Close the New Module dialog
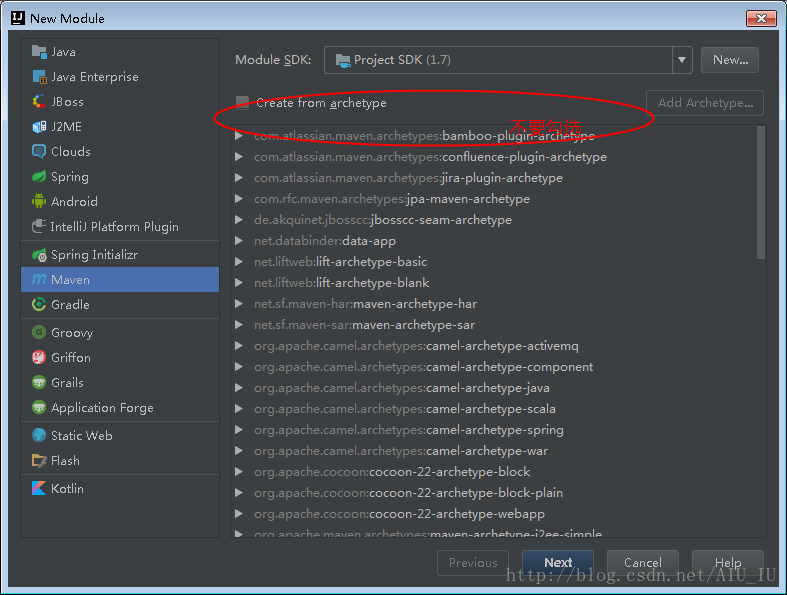 761,19
